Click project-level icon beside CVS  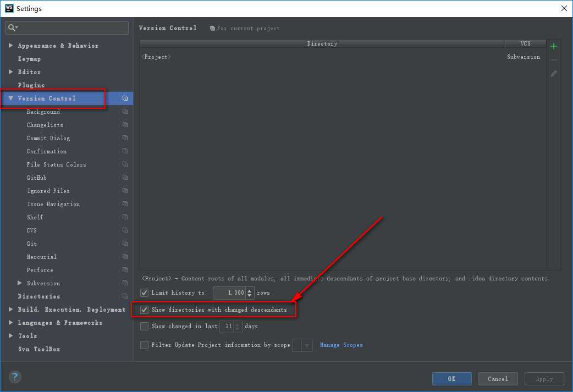[125, 230]
